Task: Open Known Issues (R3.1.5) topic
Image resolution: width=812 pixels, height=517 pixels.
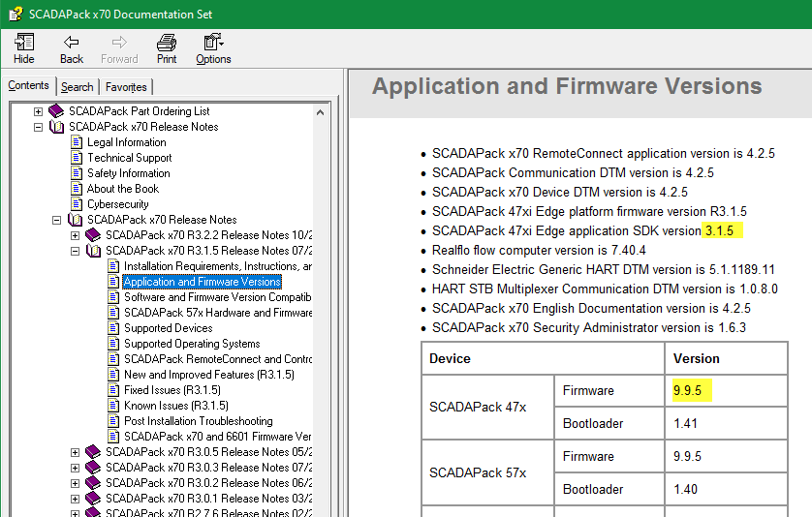Action: 176,406
